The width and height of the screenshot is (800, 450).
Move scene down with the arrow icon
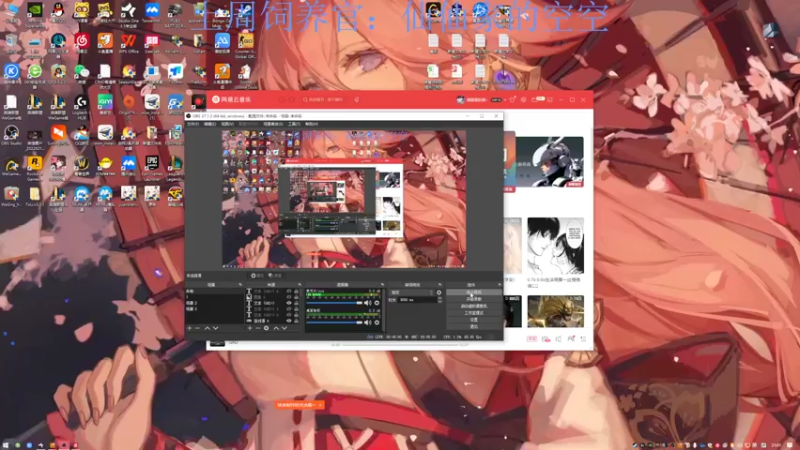click(x=215, y=328)
